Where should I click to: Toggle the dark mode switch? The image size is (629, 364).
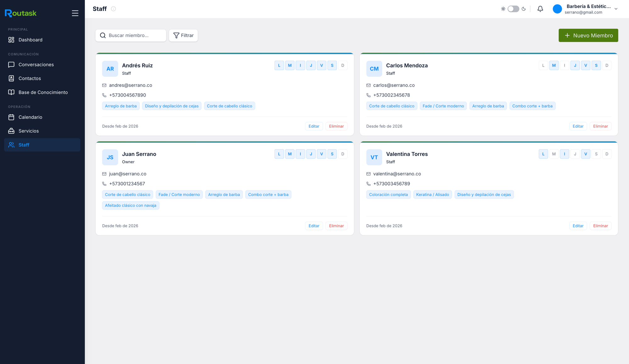pos(513,9)
